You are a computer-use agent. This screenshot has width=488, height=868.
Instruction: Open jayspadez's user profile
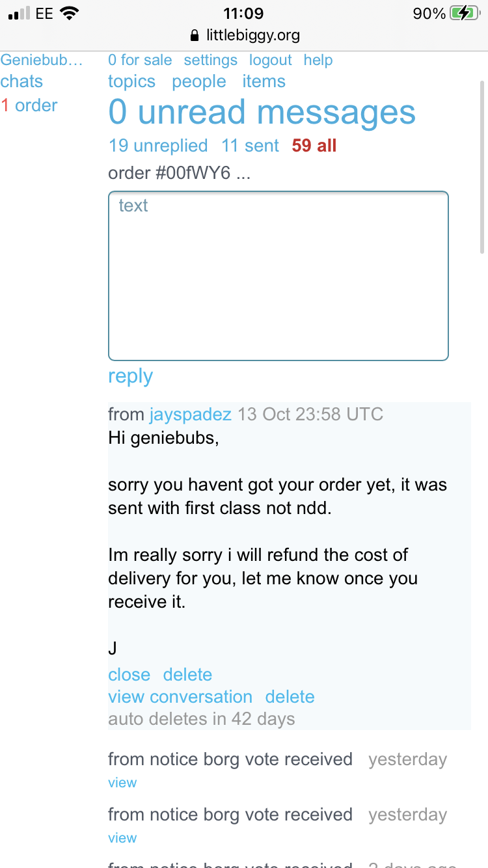(190, 414)
